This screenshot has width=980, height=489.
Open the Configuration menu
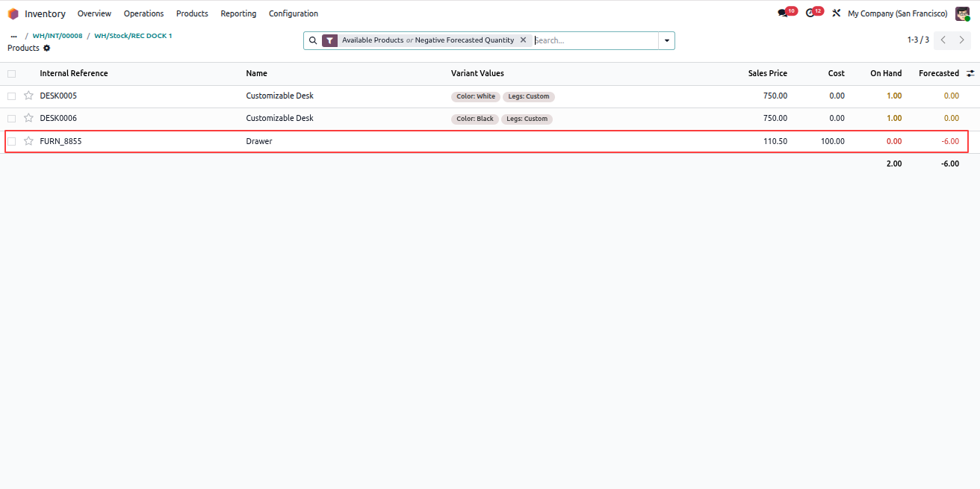pos(294,13)
